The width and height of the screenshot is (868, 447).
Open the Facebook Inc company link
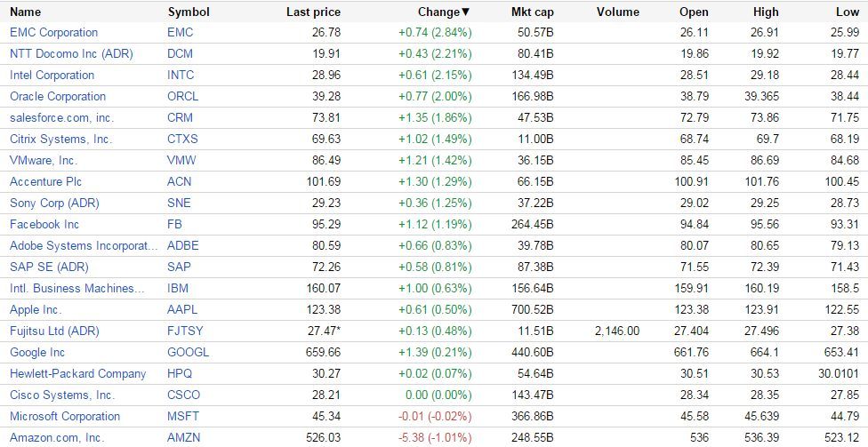click(44, 224)
